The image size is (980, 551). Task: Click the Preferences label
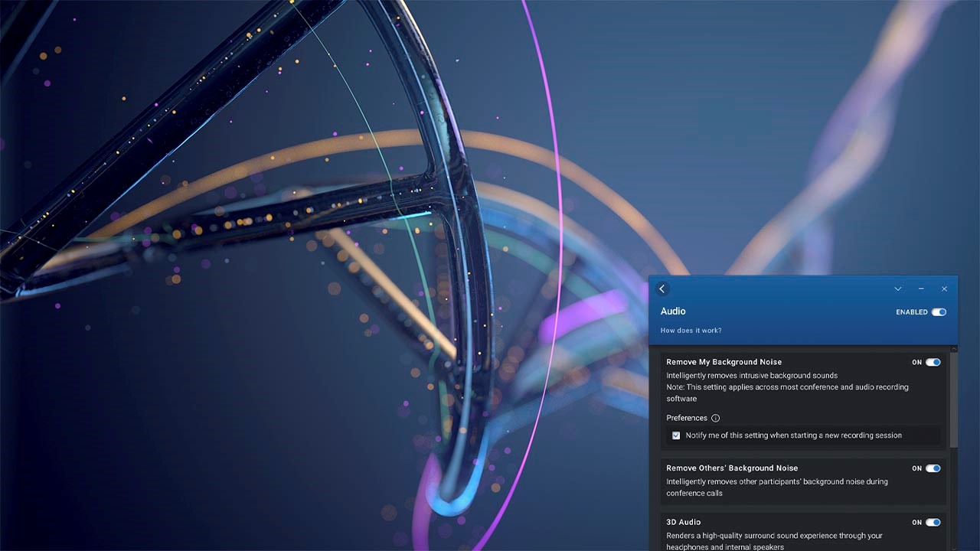point(687,418)
